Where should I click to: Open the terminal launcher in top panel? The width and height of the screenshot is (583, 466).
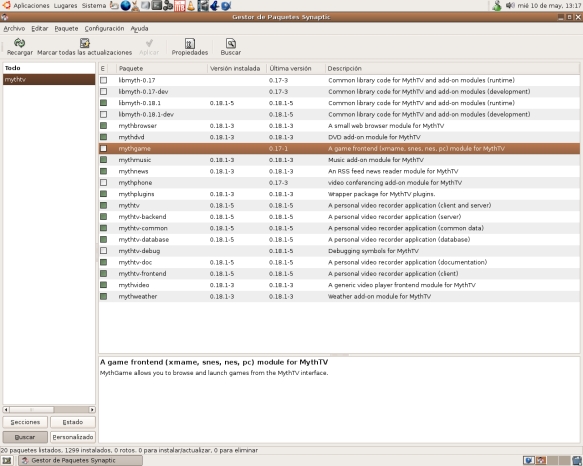point(157,5)
